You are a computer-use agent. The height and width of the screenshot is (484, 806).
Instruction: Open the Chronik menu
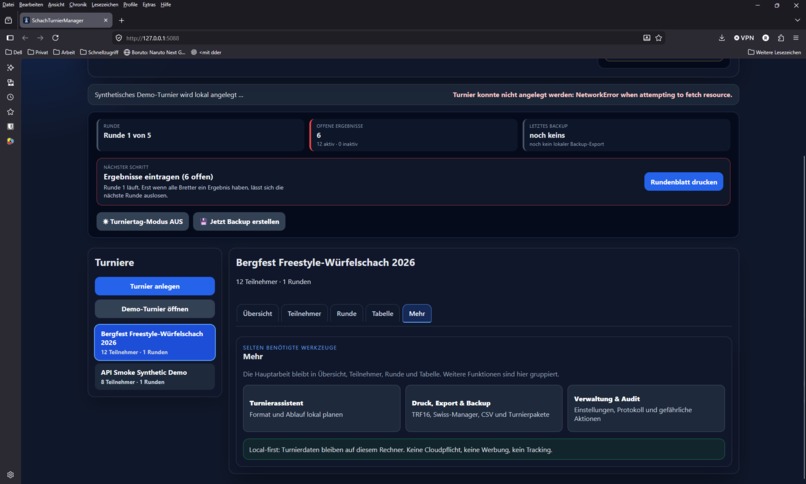coord(78,5)
